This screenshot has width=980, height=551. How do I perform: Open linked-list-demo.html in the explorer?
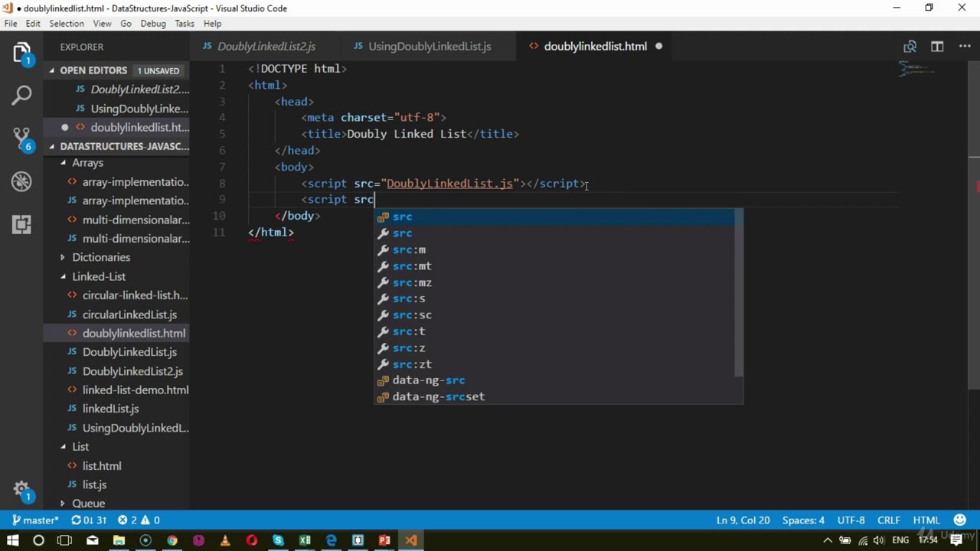[x=136, y=390]
